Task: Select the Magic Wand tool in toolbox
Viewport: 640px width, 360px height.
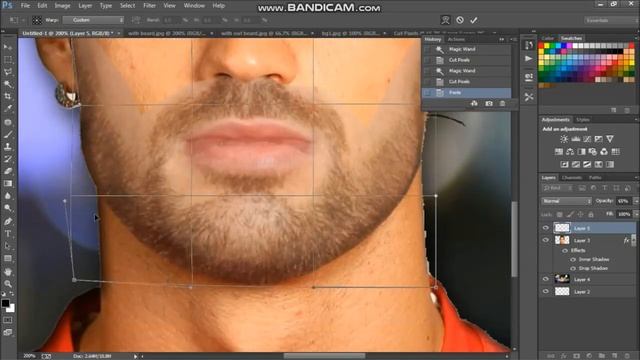Action: coord(8,84)
